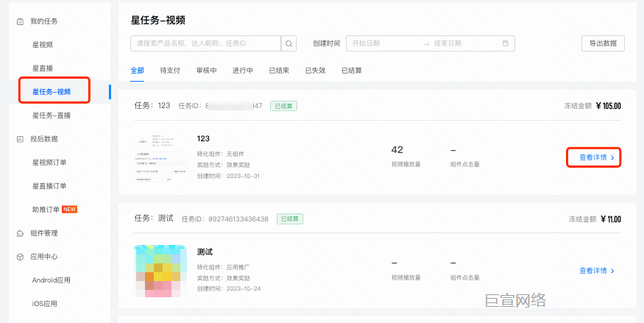Screen dimensions: 644x323
Task: Click the 已结算 badge on task 123
Action: (x=283, y=106)
